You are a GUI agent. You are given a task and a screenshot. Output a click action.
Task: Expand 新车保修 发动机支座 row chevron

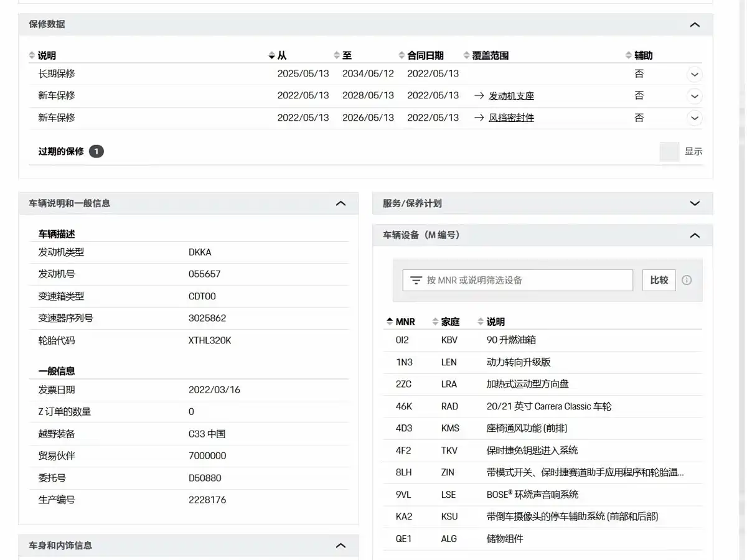(x=695, y=96)
